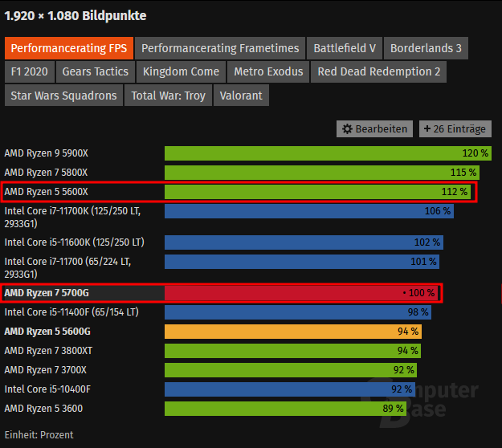Open the Kingdom Come tab
This screenshot has width=502, height=448.
click(x=181, y=71)
